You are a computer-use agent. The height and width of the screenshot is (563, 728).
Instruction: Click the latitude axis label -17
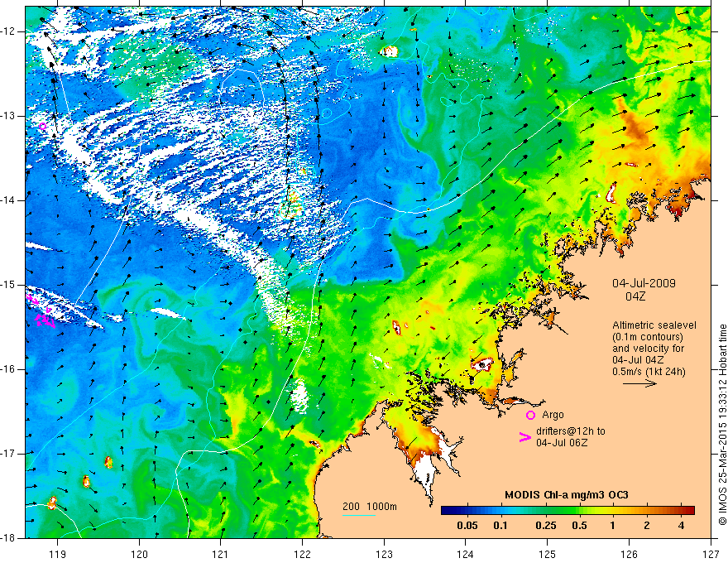tap(8, 454)
